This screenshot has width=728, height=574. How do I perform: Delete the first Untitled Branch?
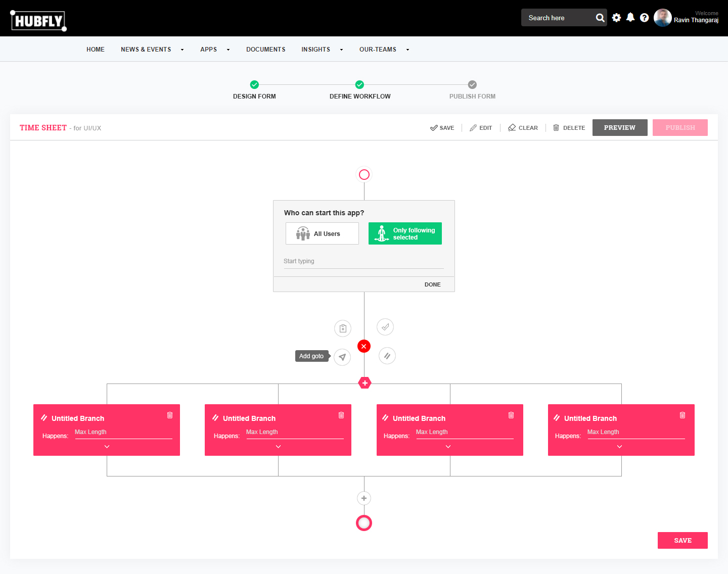tap(170, 415)
